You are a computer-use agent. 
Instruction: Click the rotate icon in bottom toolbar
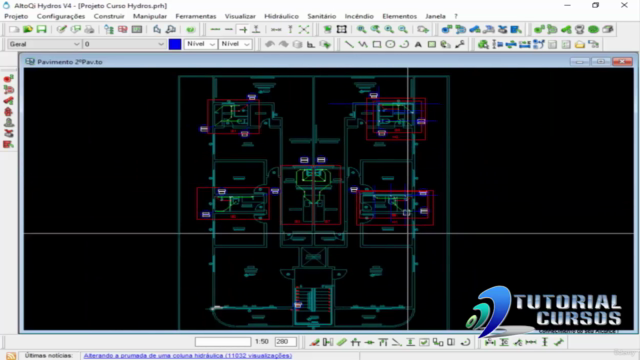(465, 342)
